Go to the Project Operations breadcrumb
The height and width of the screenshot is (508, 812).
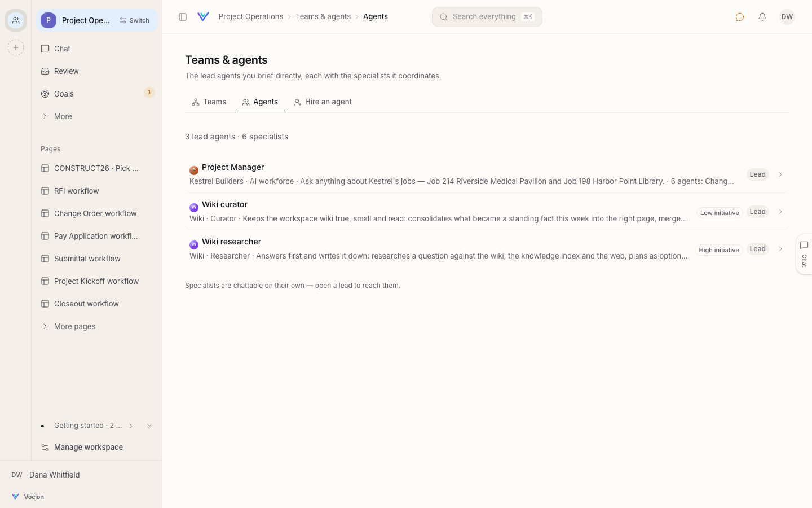coord(251,17)
